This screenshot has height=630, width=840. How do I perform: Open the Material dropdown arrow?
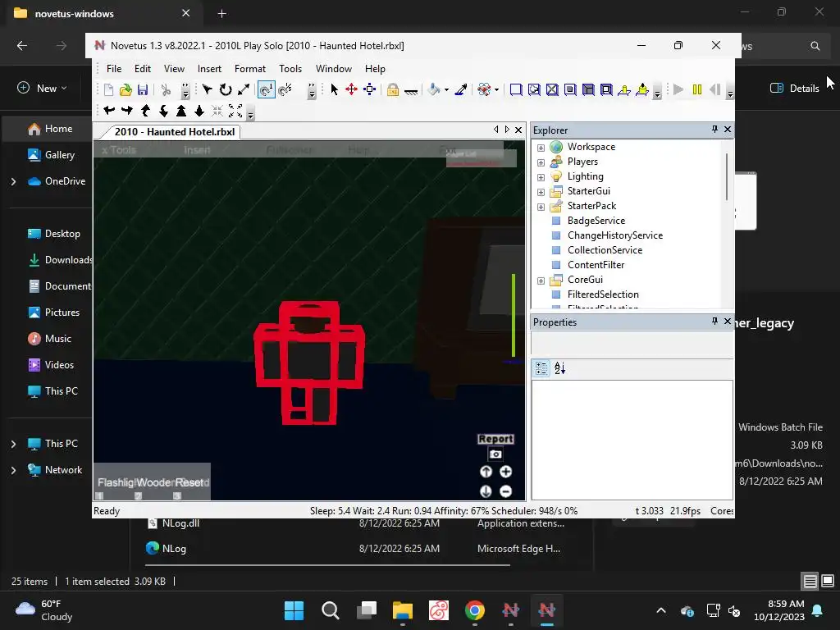(x=496, y=89)
